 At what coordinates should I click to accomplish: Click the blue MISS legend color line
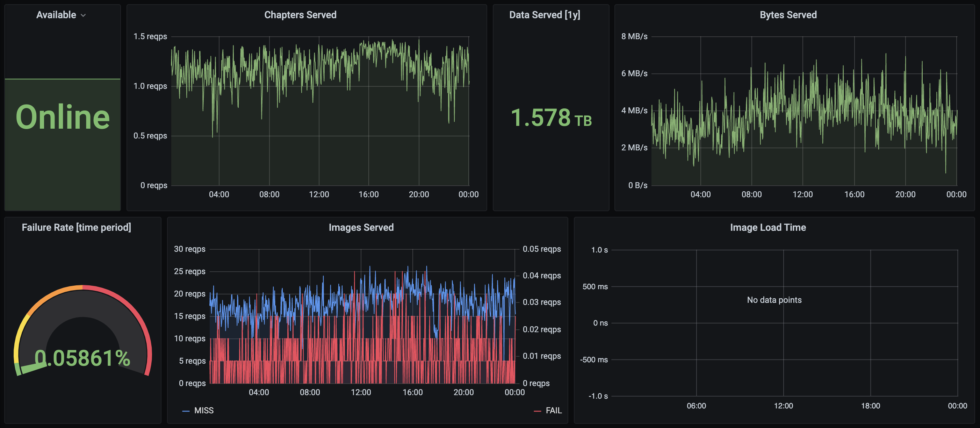click(186, 411)
